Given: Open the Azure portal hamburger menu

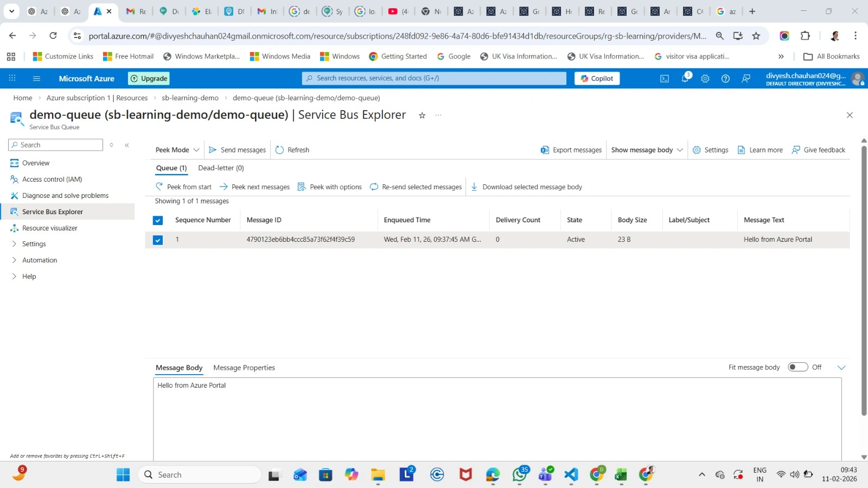Looking at the screenshot, I should point(37,79).
